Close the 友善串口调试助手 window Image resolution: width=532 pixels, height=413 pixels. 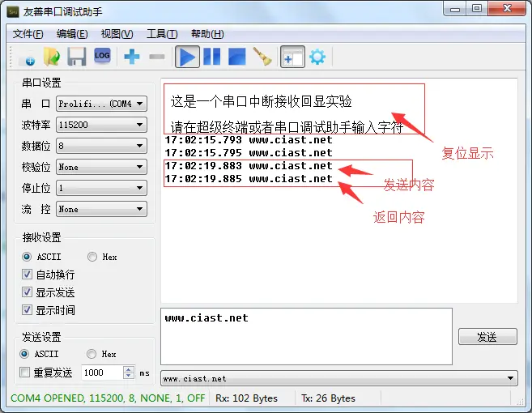(x=507, y=8)
